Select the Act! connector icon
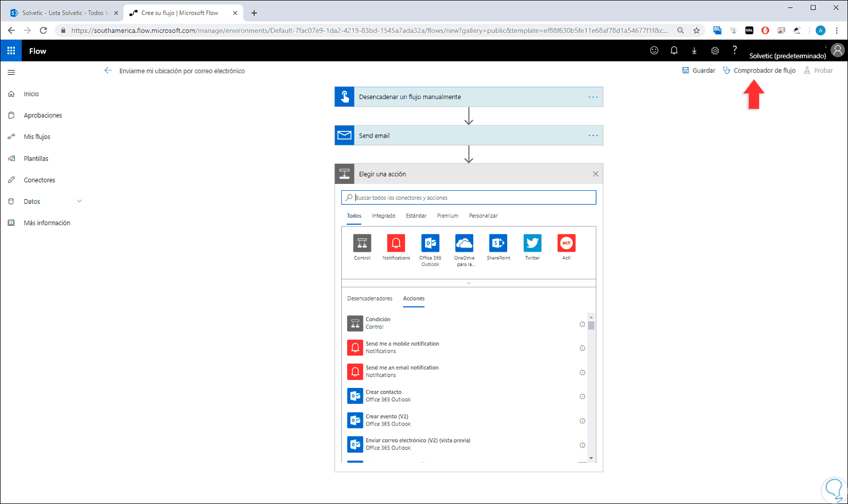 point(567,243)
